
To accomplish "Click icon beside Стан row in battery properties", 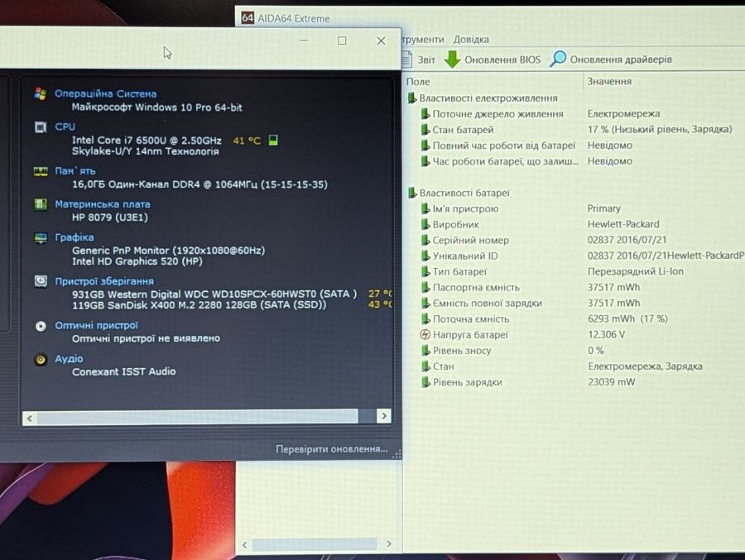I will 425,366.
